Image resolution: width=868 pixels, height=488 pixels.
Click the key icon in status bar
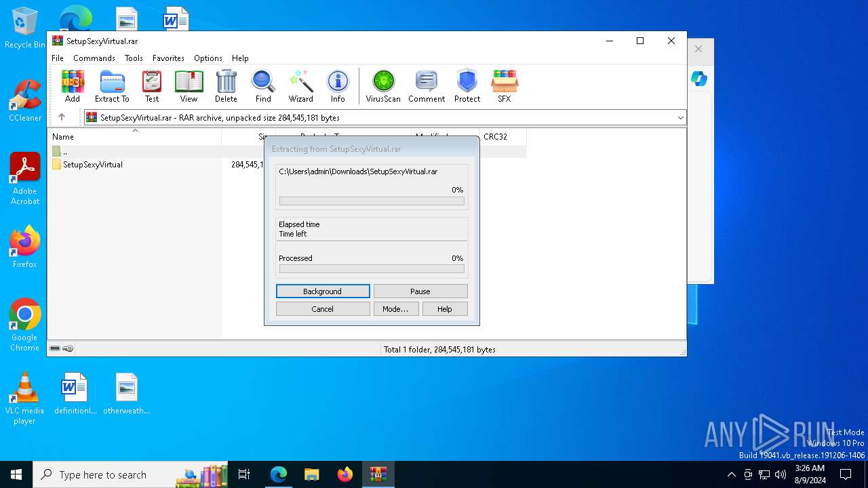click(x=68, y=349)
